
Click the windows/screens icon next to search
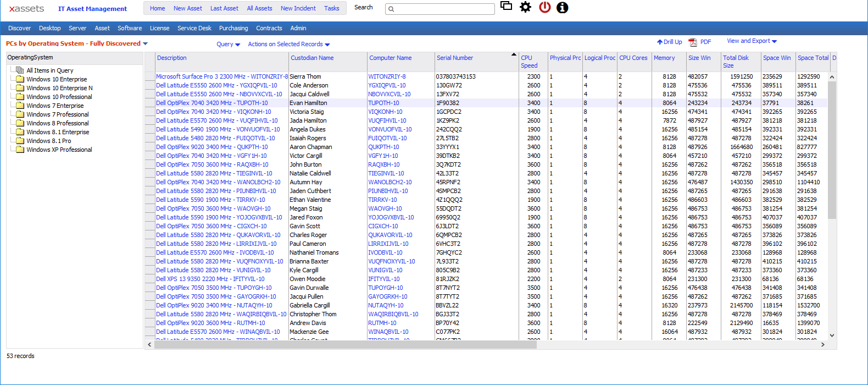[506, 6]
